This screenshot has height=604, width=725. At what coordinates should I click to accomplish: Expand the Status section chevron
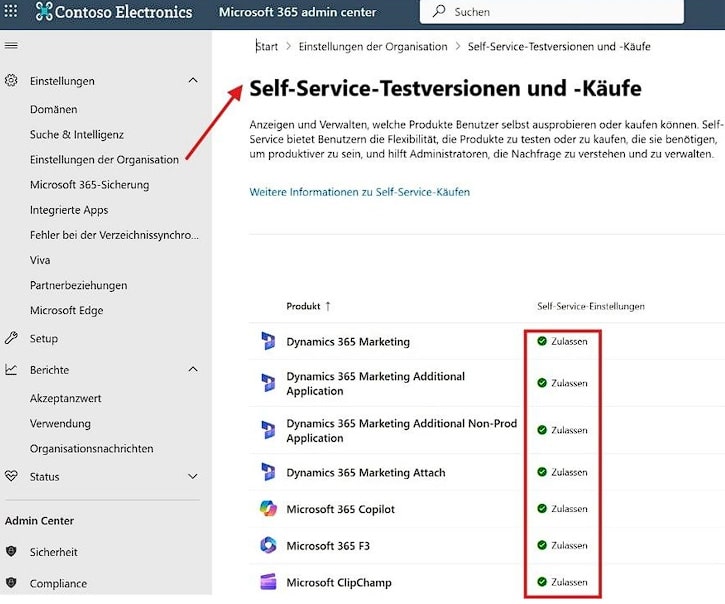point(193,476)
